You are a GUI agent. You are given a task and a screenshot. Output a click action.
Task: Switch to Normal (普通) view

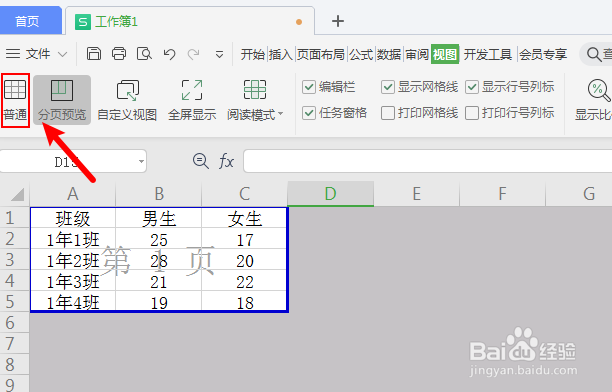(15, 100)
